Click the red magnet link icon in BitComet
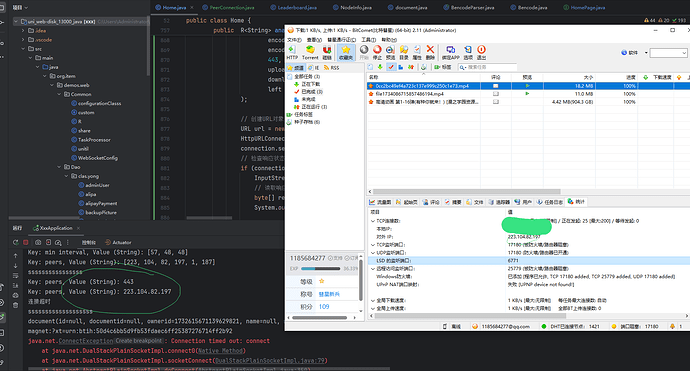690x371 pixels. [327, 52]
